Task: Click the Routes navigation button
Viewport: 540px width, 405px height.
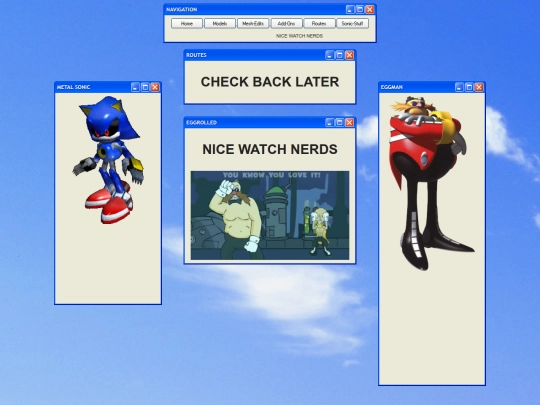Action: click(x=319, y=23)
